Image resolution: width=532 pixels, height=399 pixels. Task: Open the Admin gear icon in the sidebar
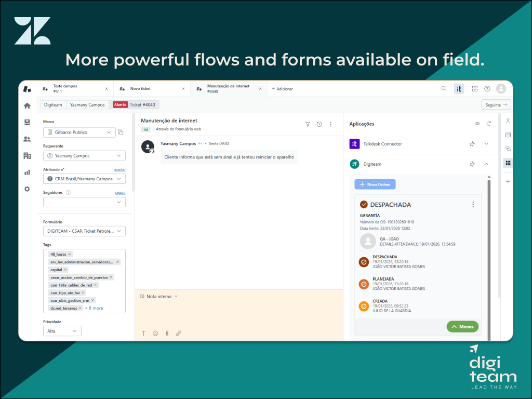click(27, 189)
